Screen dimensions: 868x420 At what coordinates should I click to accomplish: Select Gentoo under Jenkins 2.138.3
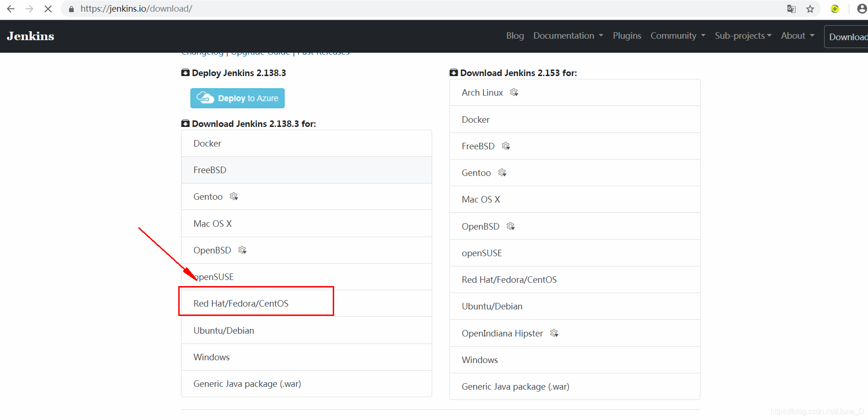tap(307, 196)
